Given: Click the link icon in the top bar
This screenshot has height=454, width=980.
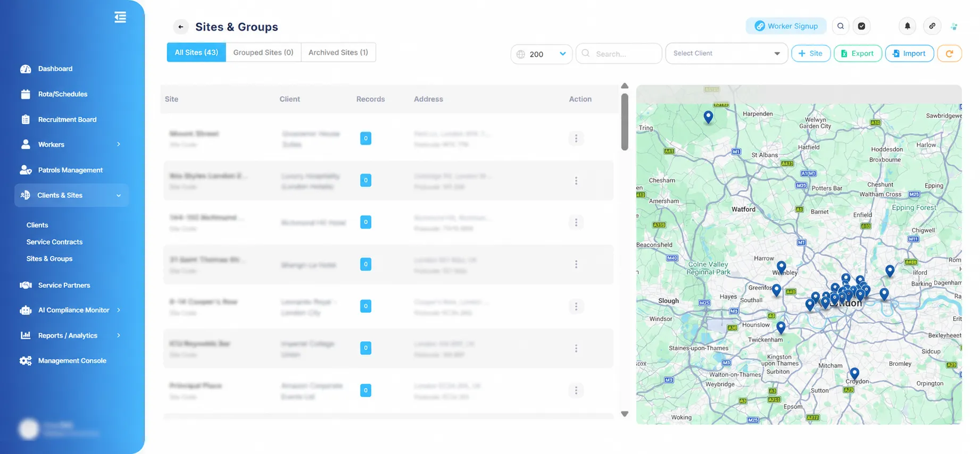Looking at the screenshot, I should point(932,26).
